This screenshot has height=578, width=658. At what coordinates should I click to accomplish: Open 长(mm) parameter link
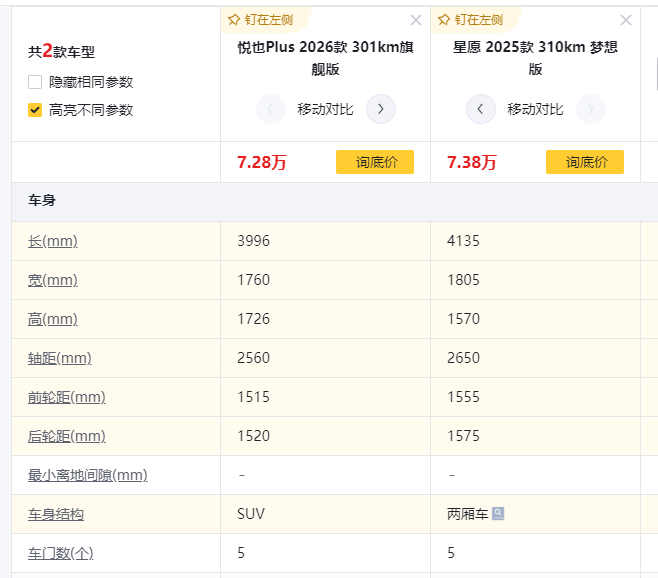pyautogui.click(x=53, y=241)
